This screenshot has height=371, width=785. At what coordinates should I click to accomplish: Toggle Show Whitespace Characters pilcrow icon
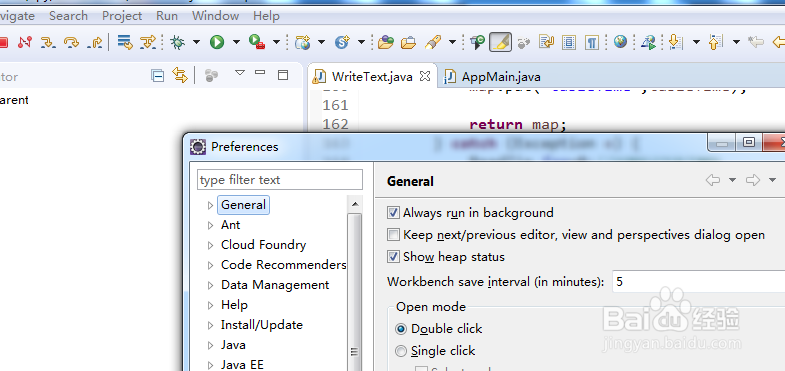[592, 42]
